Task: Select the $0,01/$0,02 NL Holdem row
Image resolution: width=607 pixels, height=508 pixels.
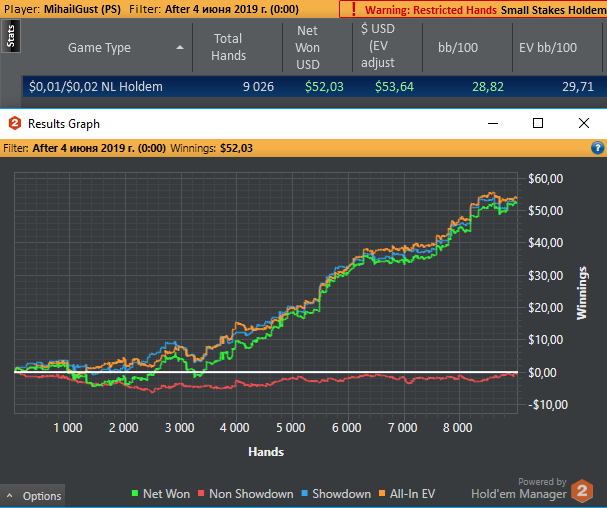Action: 96,87
